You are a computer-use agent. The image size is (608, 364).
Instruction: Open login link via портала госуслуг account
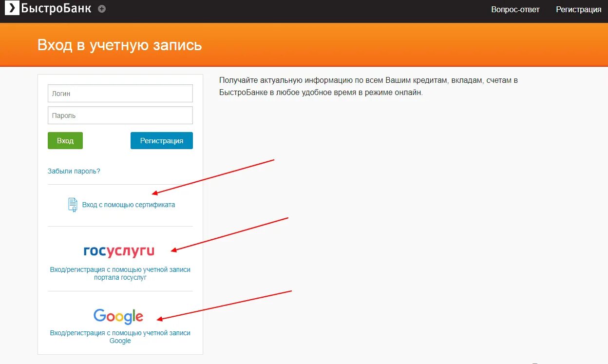coord(120,273)
